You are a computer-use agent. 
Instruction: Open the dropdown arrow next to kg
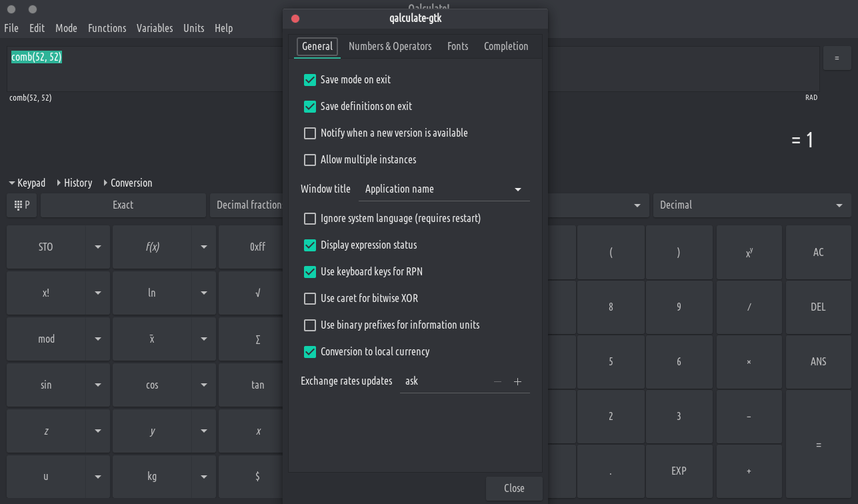tap(204, 477)
